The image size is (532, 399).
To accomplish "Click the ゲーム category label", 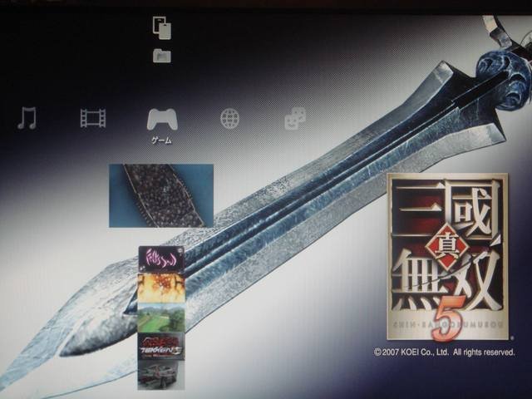I will pos(161,140).
